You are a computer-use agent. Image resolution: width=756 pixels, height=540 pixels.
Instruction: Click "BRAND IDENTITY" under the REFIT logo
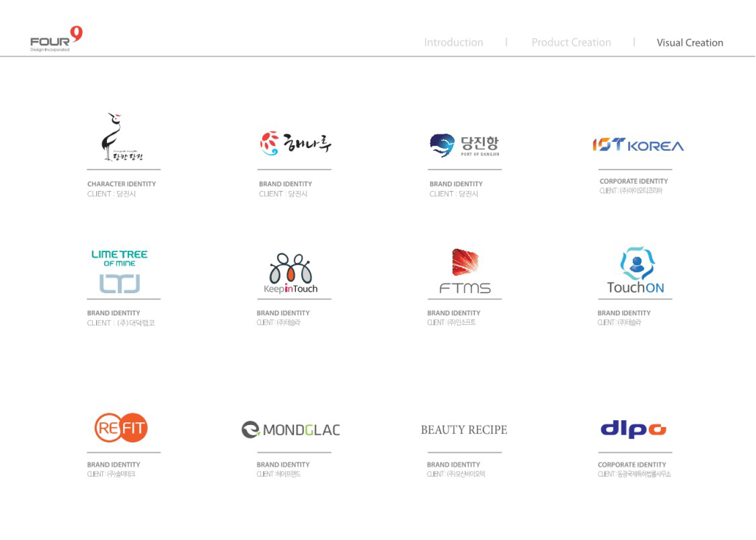pyautogui.click(x=113, y=465)
